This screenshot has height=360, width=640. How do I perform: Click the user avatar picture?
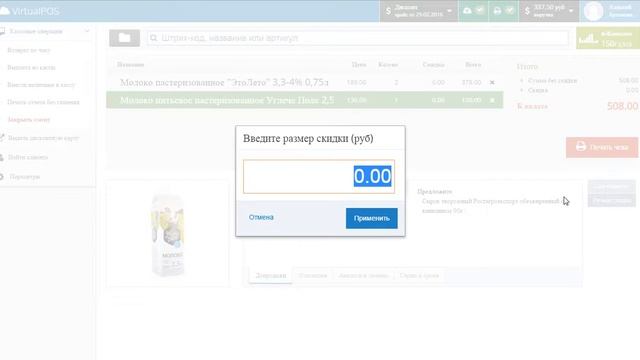[593, 11]
